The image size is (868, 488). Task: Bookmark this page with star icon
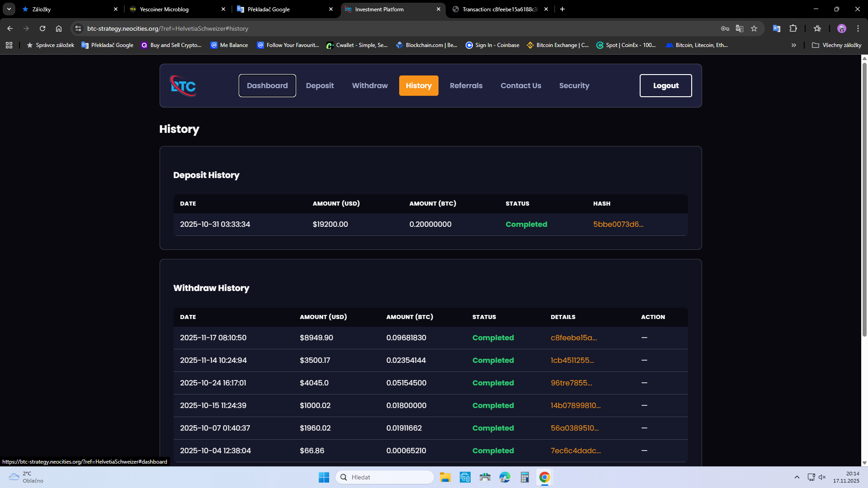(x=754, y=28)
